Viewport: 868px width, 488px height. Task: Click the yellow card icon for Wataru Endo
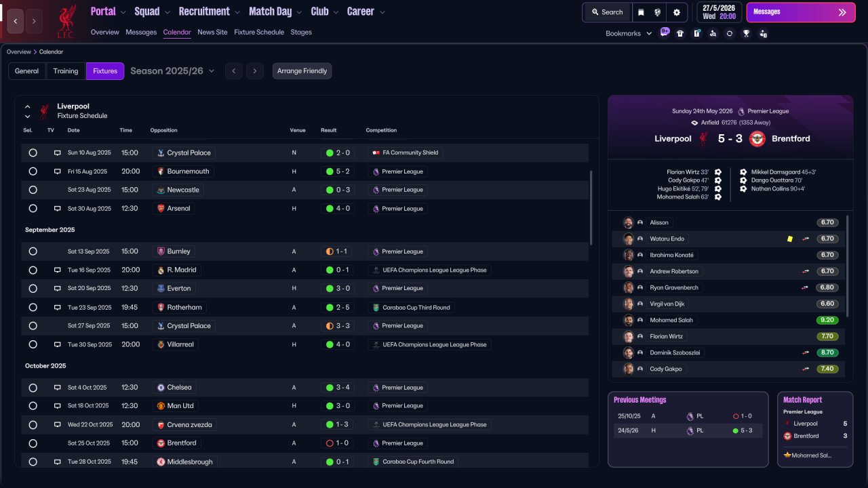tap(789, 239)
